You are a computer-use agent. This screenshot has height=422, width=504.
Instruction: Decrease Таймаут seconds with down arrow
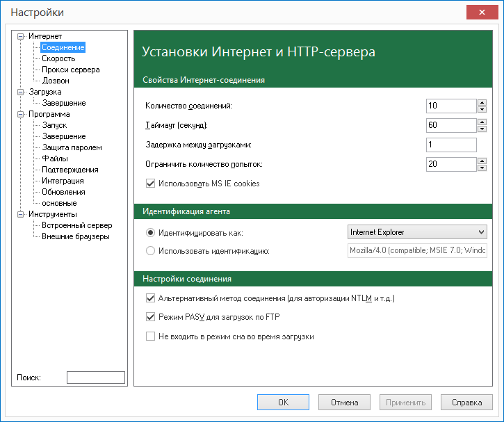pyautogui.click(x=482, y=129)
